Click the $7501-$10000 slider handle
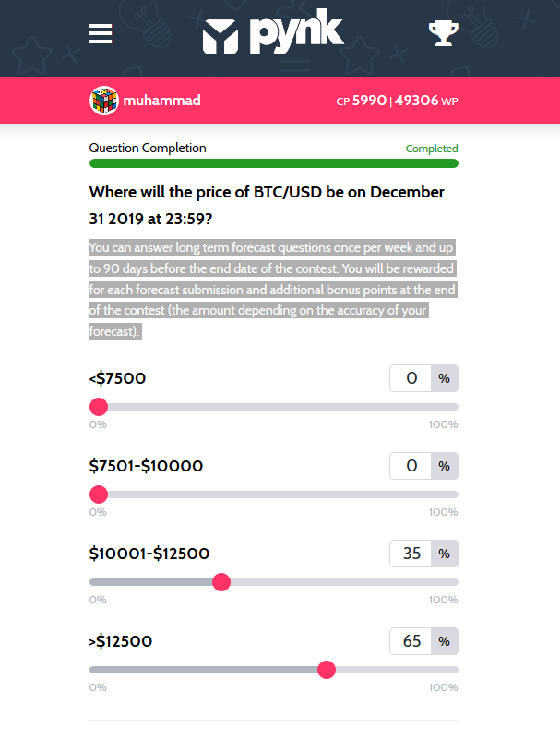 [99, 495]
